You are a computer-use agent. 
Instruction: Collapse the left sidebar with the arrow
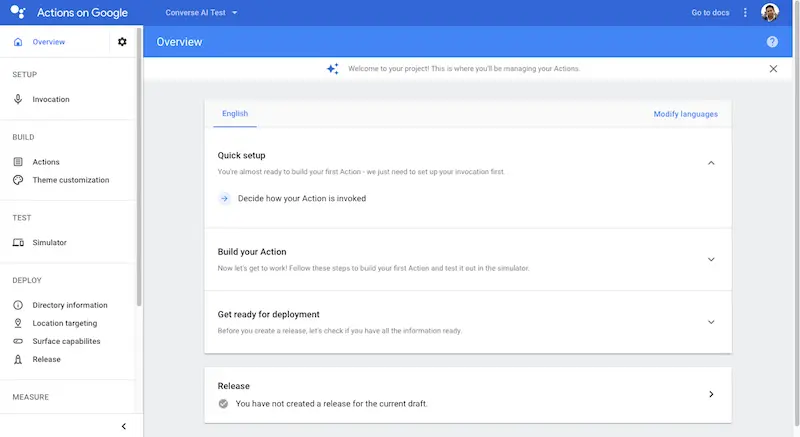pyautogui.click(x=123, y=426)
